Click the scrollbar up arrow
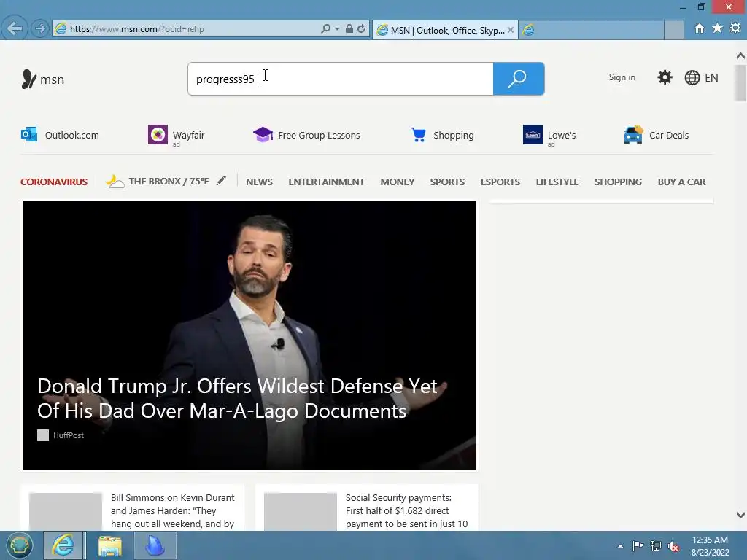The height and width of the screenshot is (560, 747). (x=740, y=55)
